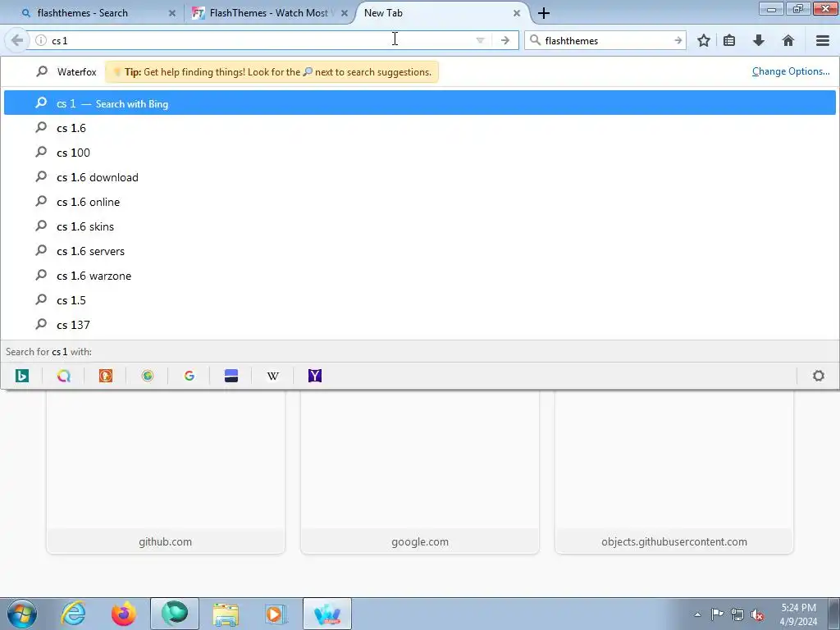
Task: Choose the 'cs 137' suggestion
Action: click(420, 325)
